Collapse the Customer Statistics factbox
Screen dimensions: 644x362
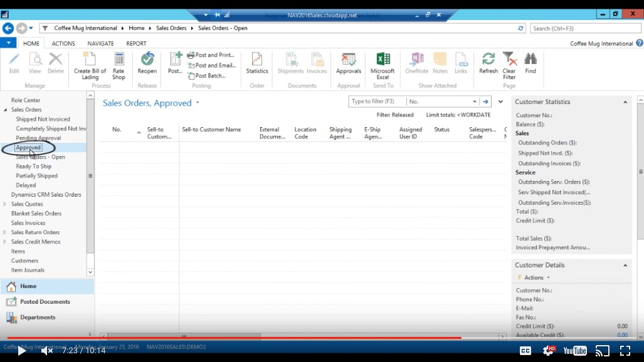pyautogui.click(x=625, y=102)
